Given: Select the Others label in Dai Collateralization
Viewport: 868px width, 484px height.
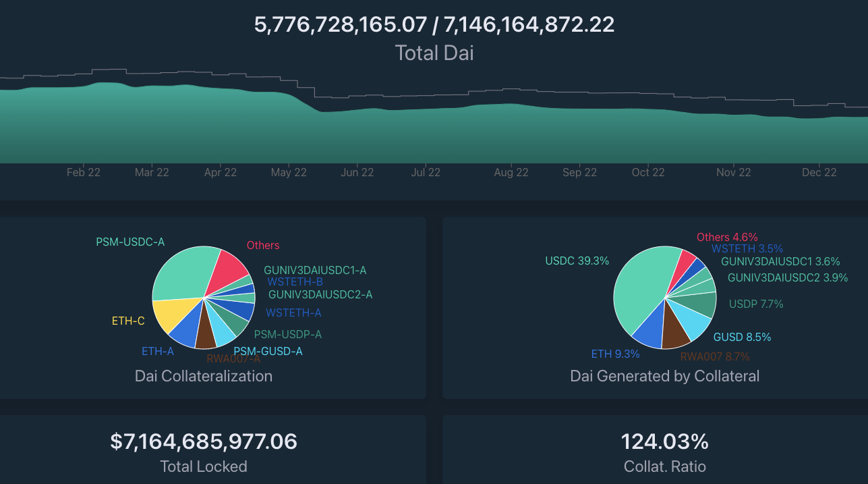Looking at the screenshot, I should (263, 245).
